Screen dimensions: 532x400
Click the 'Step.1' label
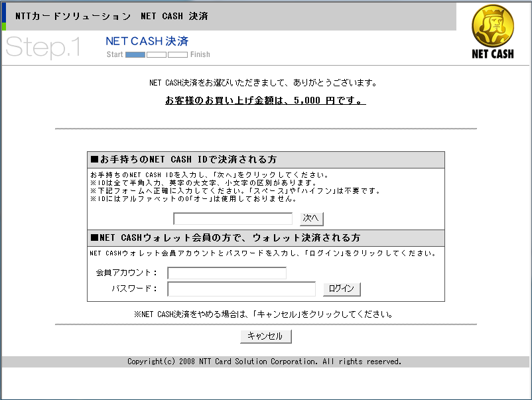click(x=43, y=47)
